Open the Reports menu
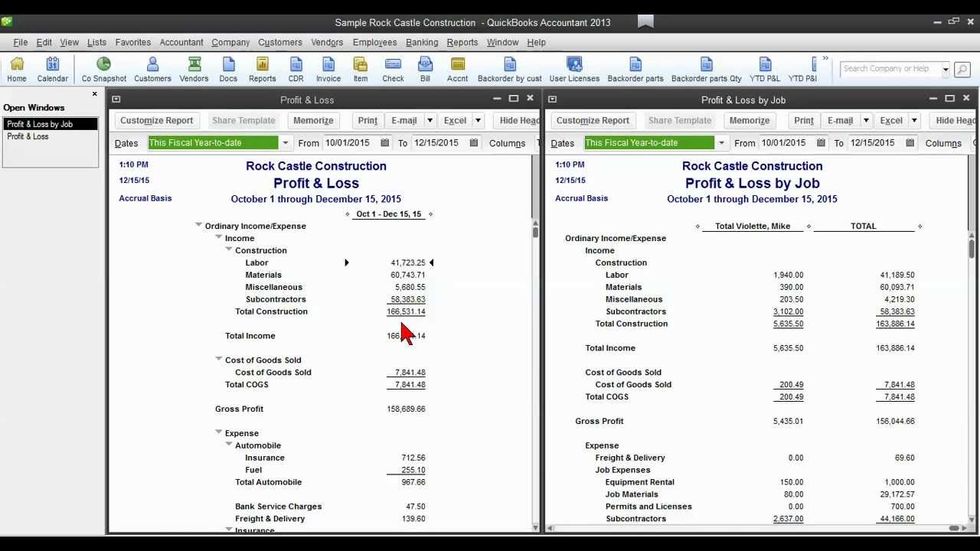The height and width of the screenshot is (551, 980). (x=462, y=42)
